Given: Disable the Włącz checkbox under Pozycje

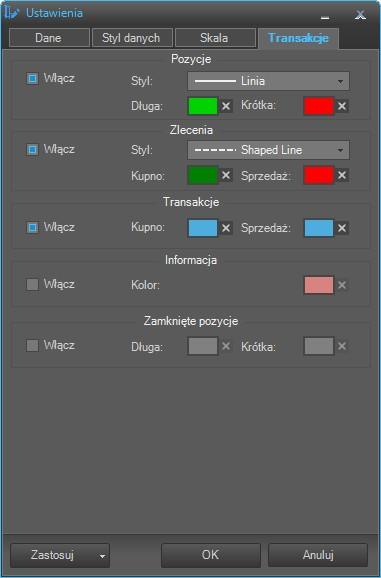Looking at the screenshot, I should (x=32, y=78).
